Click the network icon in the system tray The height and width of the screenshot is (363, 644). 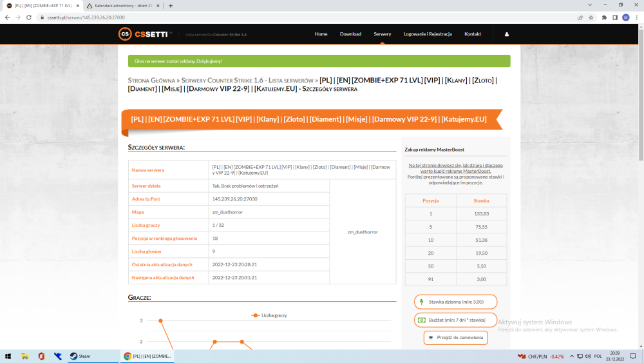[x=580, y=356]
